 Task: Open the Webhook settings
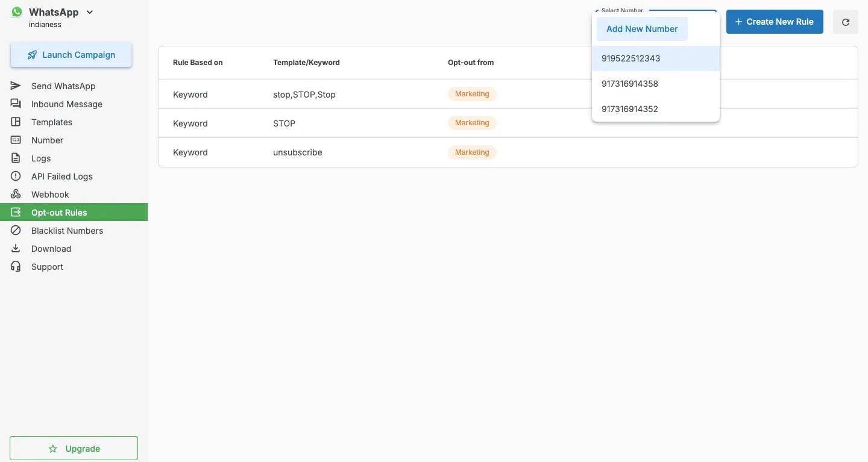point(74,195)
